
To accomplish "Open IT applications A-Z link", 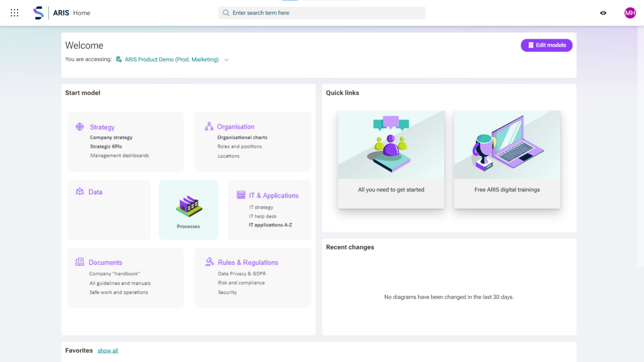I will point(270,225).
